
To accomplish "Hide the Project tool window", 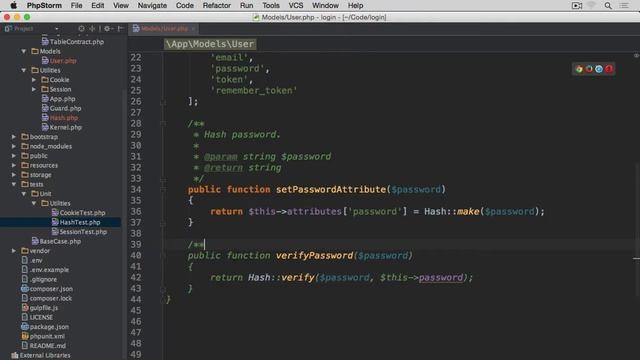I will pyautogui.click(x=120, y=29).
